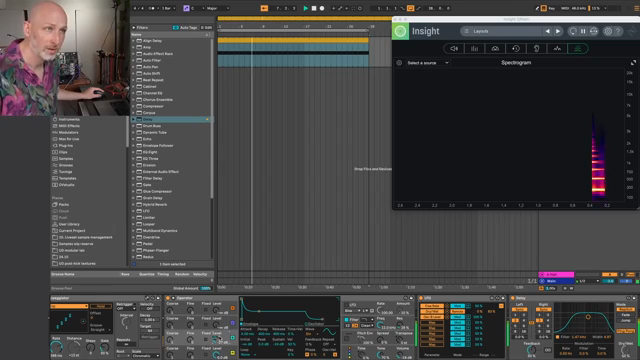Select Delay Repitch mode button
This screenshot has width=640, height=360.
coord(625,309)
